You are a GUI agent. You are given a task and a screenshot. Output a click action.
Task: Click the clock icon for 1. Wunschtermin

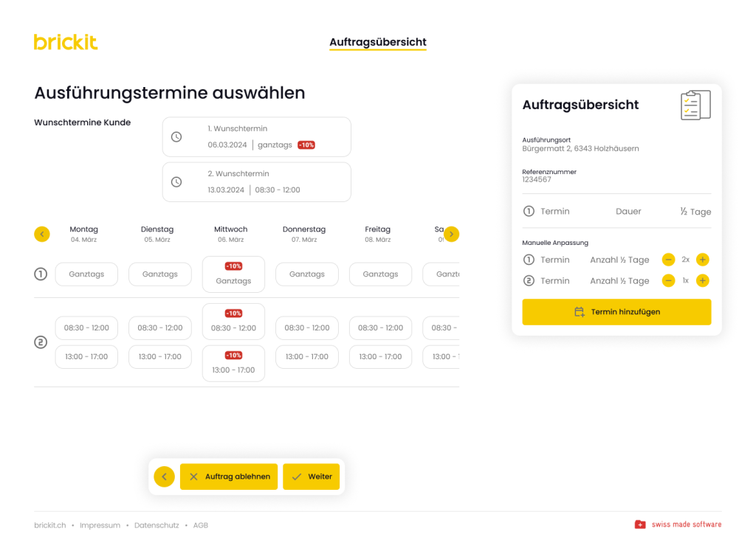point(176,136)
